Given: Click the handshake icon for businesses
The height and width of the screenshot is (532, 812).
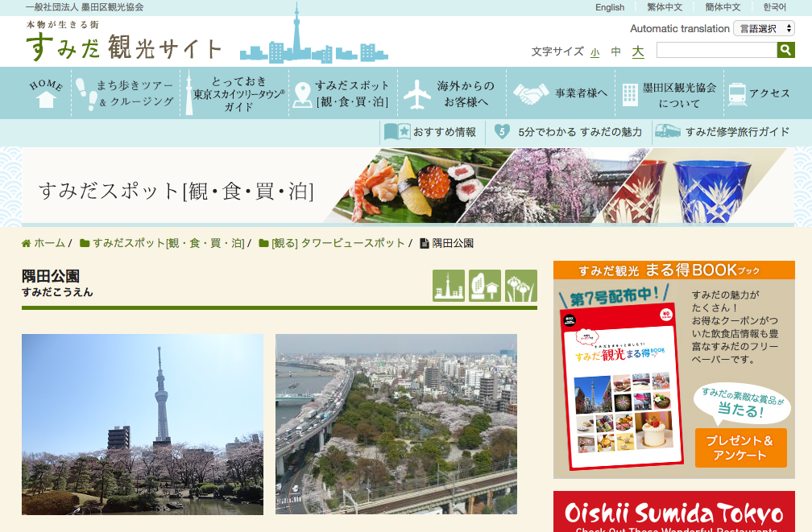Looking at the screenshot, I should [531, 93].
